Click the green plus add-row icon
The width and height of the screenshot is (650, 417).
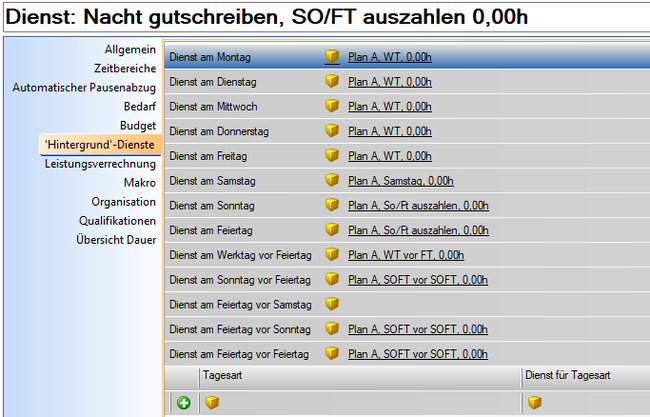coord(184,403)
